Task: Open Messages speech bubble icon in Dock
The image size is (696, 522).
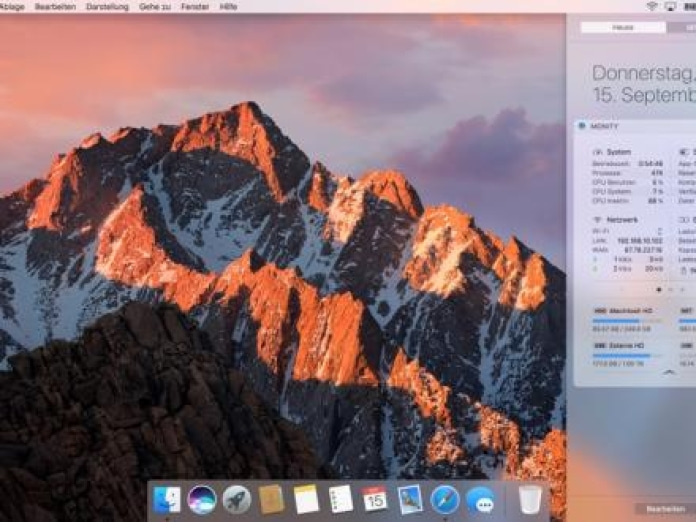Action: (480, 501)
